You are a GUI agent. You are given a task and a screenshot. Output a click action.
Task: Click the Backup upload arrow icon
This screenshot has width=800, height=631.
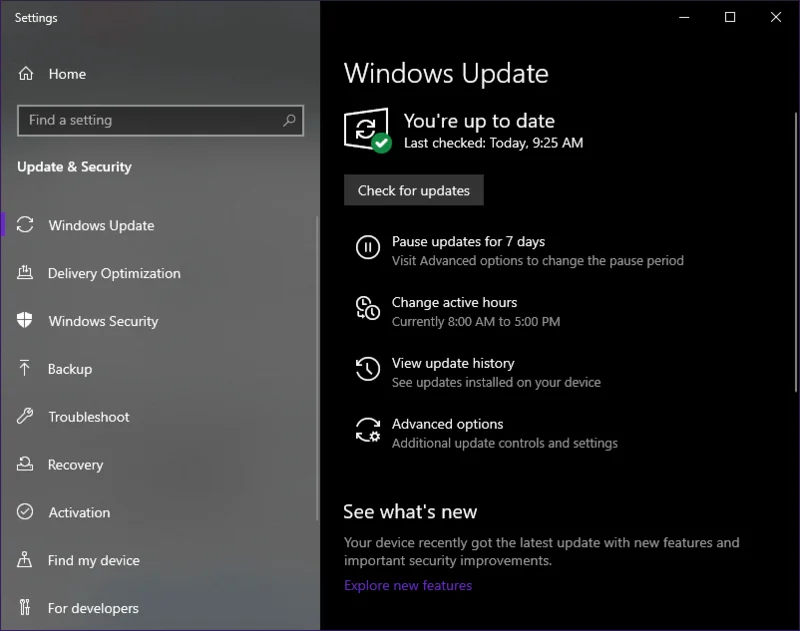24,368
